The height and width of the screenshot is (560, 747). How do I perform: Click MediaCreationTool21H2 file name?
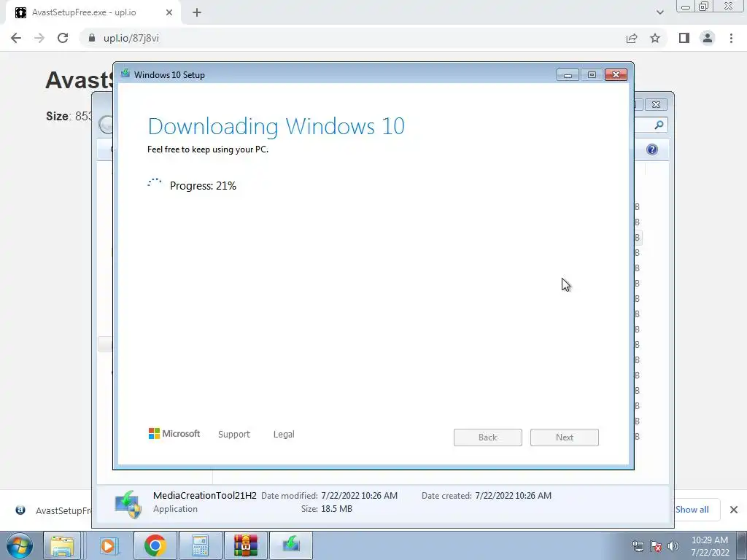[205, 495]
